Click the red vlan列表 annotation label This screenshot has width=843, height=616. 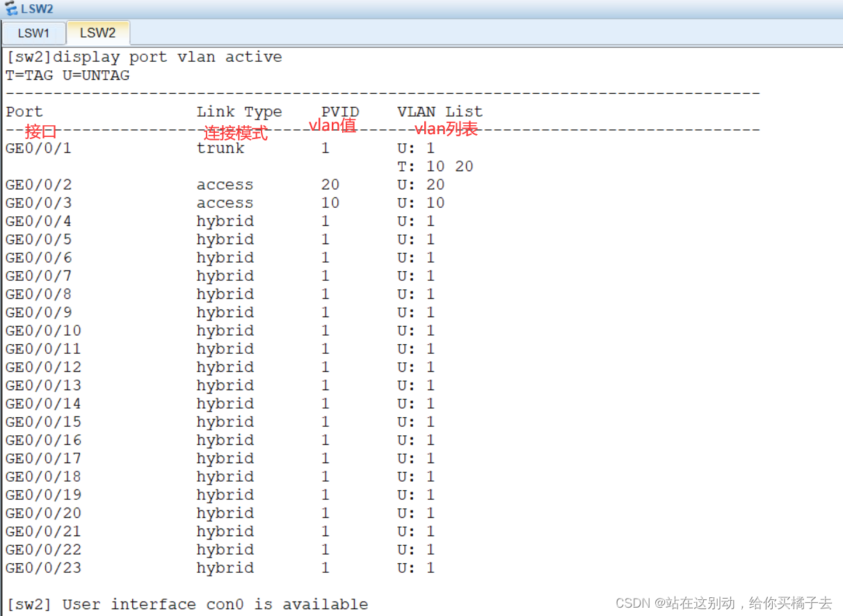pos(446,129)
